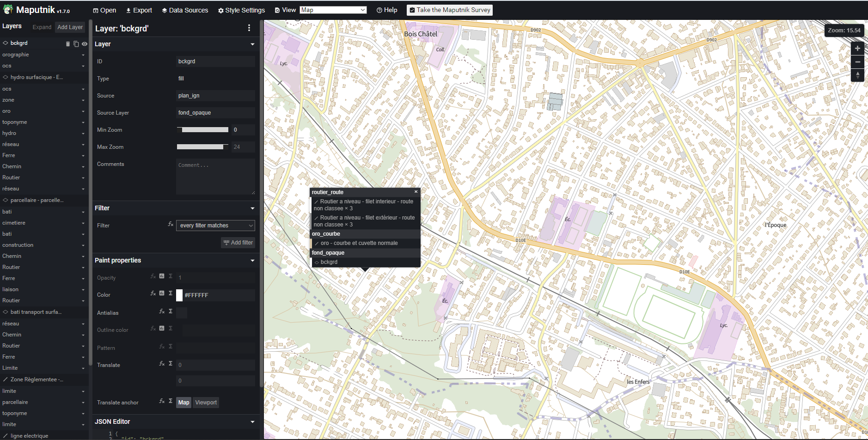The width and height of the screenshot is (868, 440).
Task: Convert Translate to an expression
Action: 162,363
